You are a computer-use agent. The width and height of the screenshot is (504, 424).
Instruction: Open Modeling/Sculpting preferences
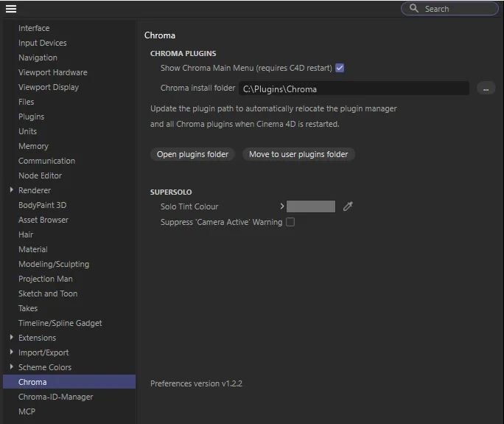(54, 264)
